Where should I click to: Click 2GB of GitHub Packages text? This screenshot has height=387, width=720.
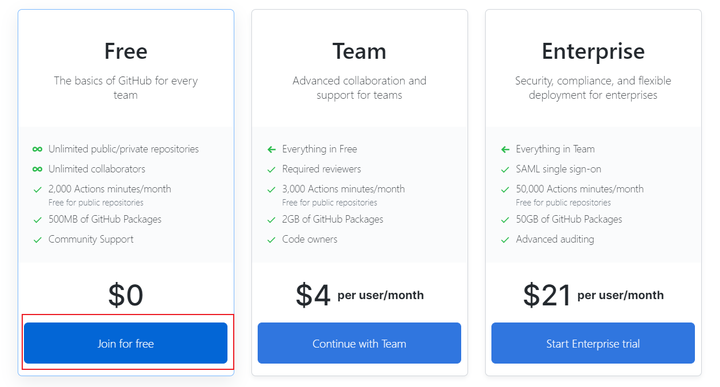[332, 219]
